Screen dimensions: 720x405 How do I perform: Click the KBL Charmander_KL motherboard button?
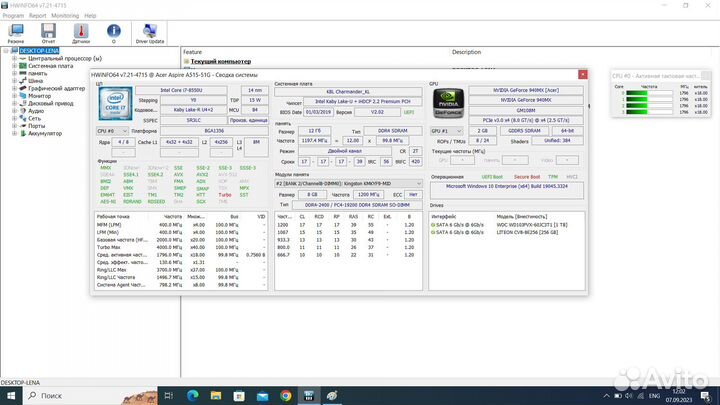coord(348,92)
